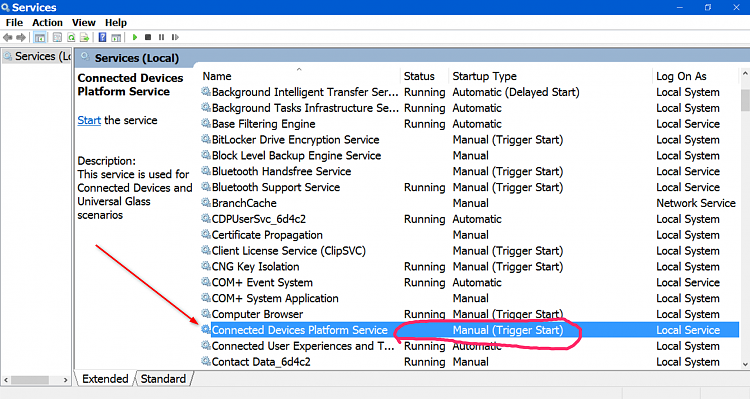
Task: Select Connected User Experiences and Telemetry row
Action: click(470, 345)
